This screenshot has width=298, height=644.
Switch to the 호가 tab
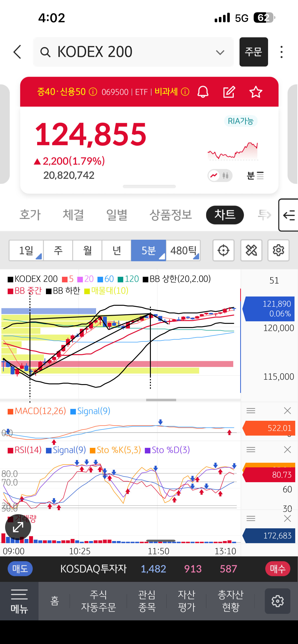[x=30, y=215]
